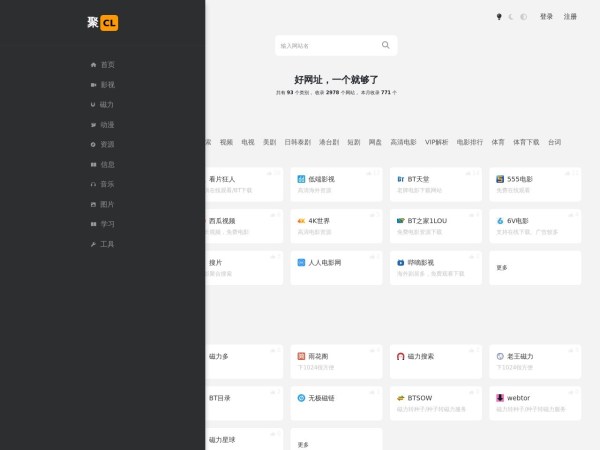Click the 聚CL site logo
The width and height of the screenshot is (600, 450).
pos(102,23)
